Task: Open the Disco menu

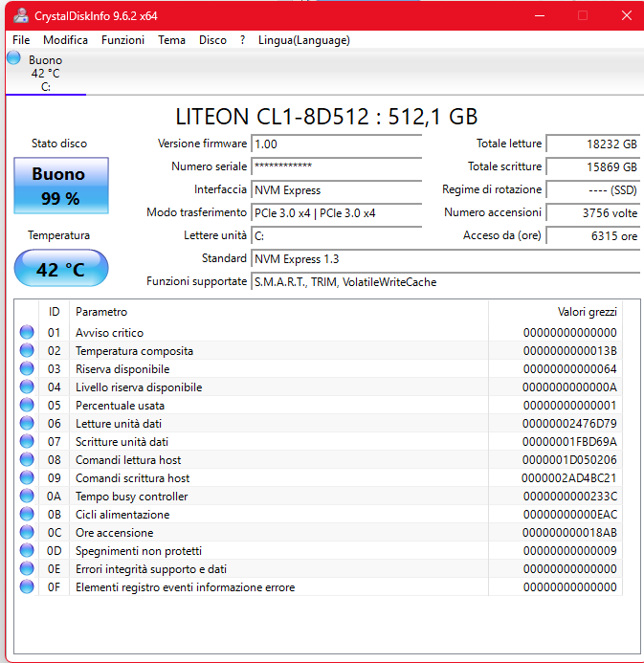Action: [212, 40]
